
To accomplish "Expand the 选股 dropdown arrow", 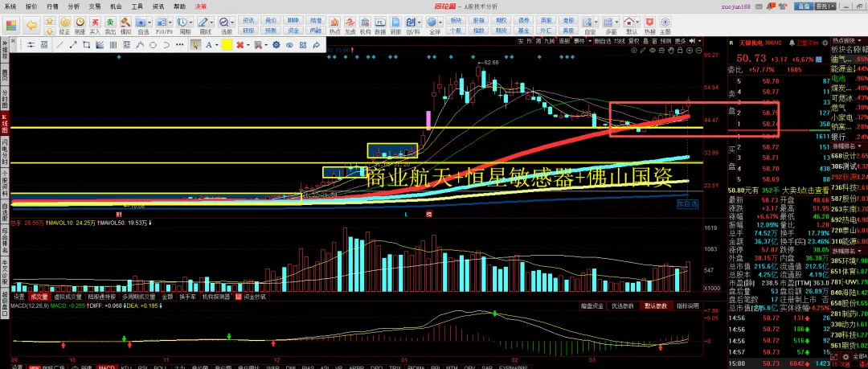I will coord(232,23).
